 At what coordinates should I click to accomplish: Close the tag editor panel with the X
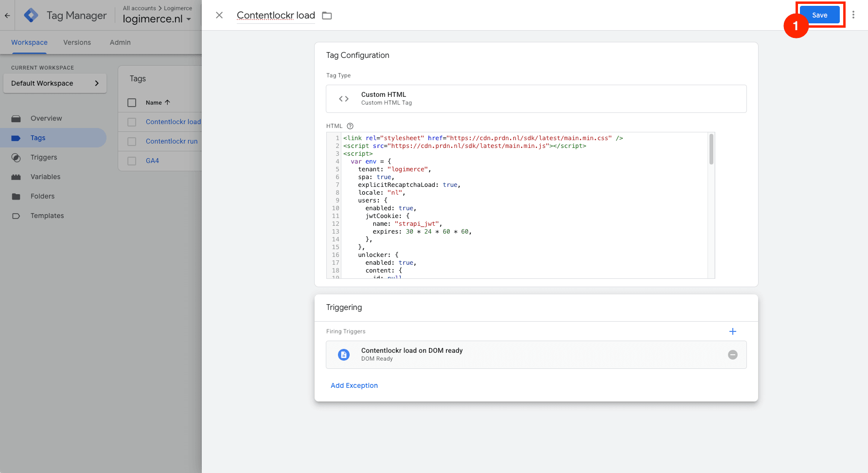pos(219,15)
